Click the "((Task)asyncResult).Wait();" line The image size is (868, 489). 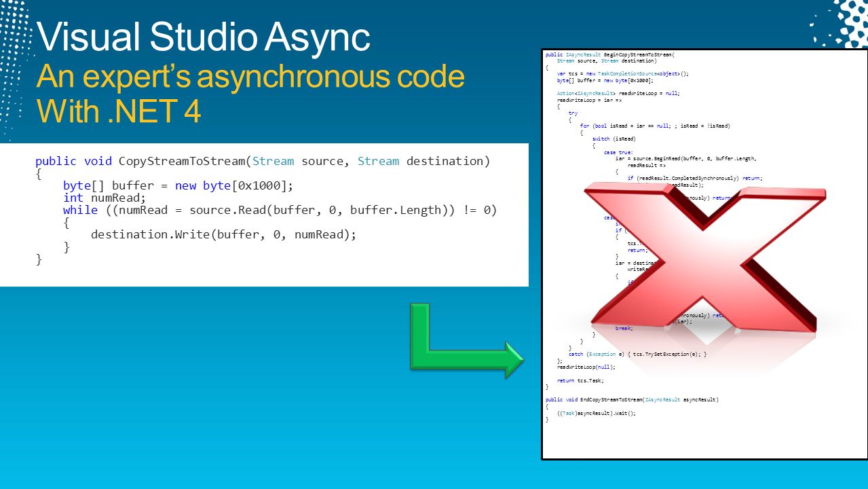(596, 413)
